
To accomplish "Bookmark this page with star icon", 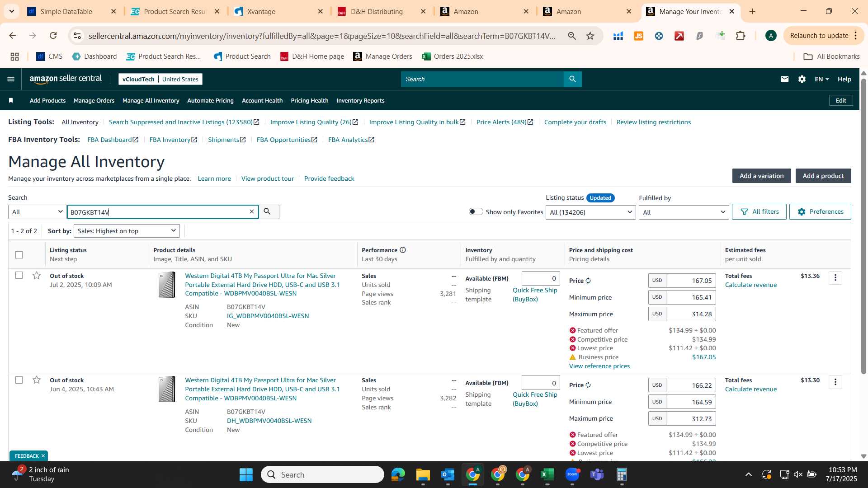I will click(x=590, y=36).
